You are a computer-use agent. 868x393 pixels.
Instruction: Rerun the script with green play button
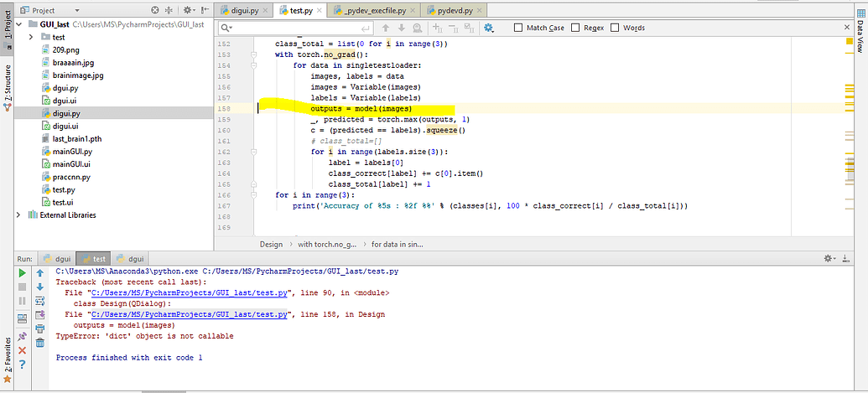pyautogui.click(x=22, y=273)
